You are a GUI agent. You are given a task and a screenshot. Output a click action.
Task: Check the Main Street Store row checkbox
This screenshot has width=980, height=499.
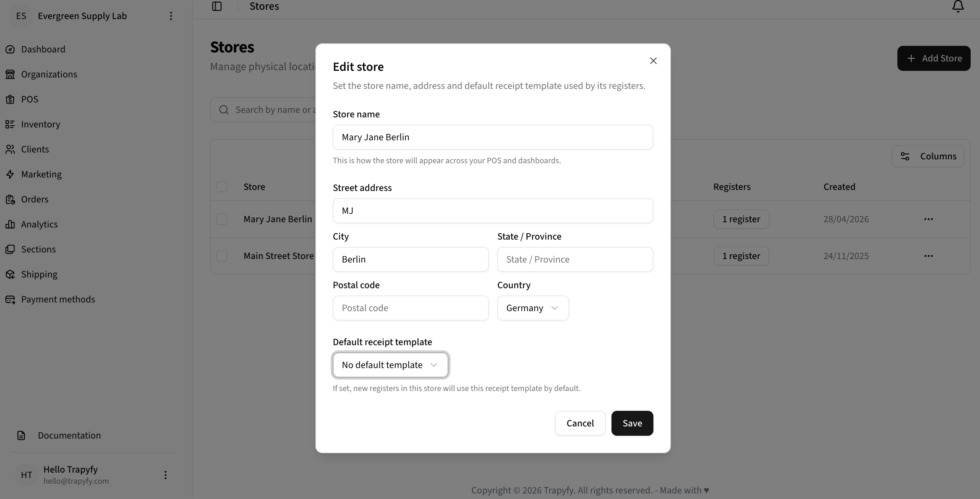pos(222,256)
